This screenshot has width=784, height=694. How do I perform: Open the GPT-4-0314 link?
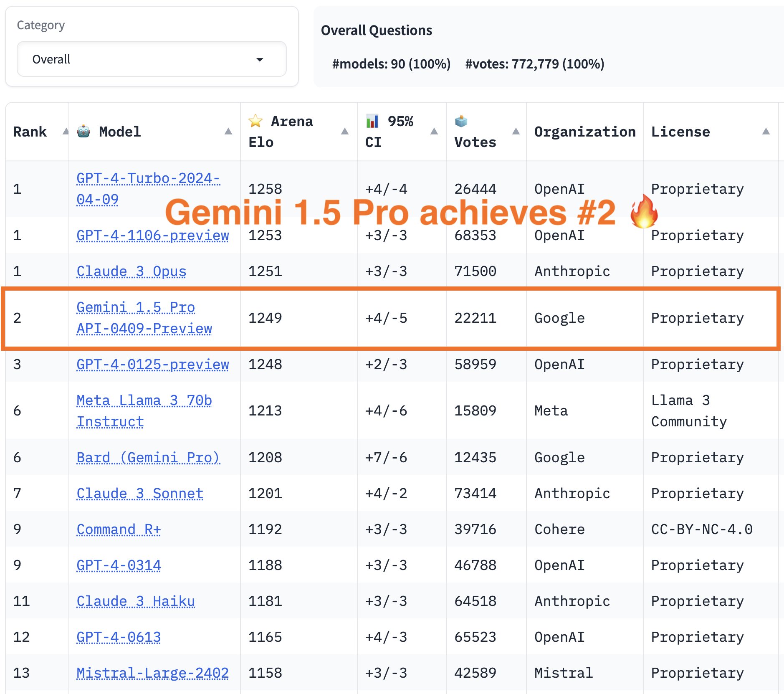coord(119,565)
